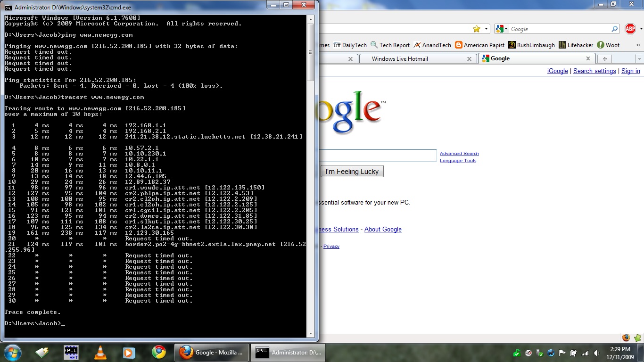This screenshot has height=362, width=644.
Task: Switch to Firefox via its taskbar button
Action: 212,353
